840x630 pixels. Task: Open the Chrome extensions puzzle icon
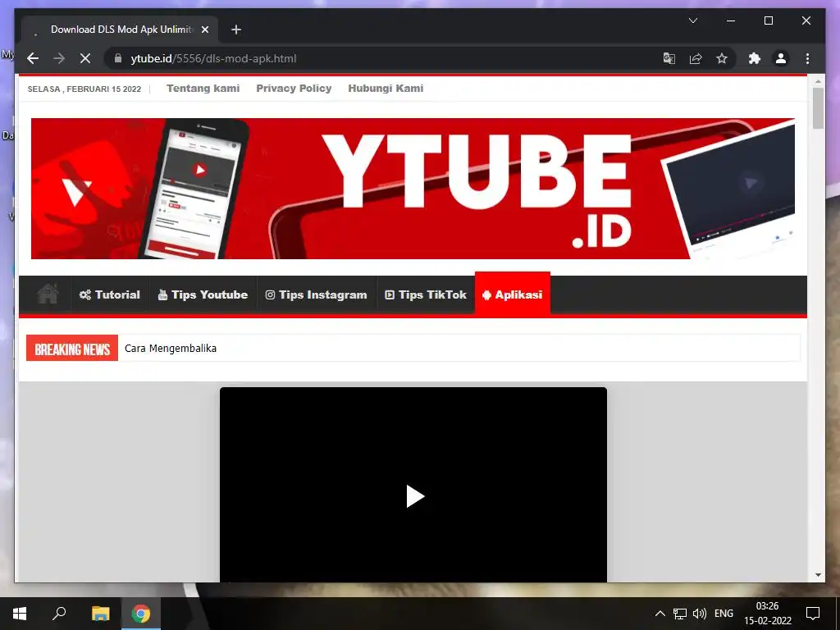click(755, 58)
